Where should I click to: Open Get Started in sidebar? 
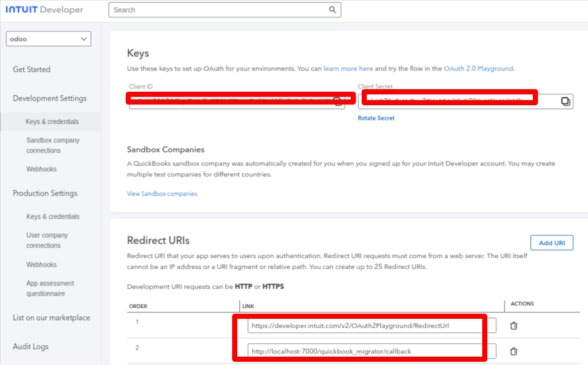coord(31,69)
